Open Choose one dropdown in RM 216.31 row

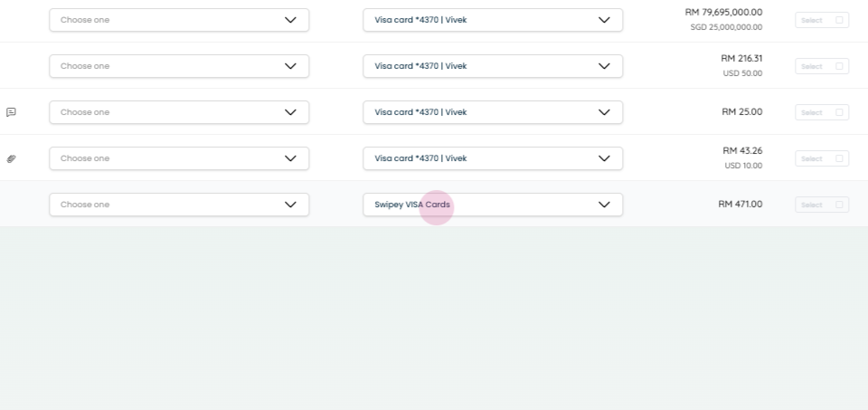point(179,66)
